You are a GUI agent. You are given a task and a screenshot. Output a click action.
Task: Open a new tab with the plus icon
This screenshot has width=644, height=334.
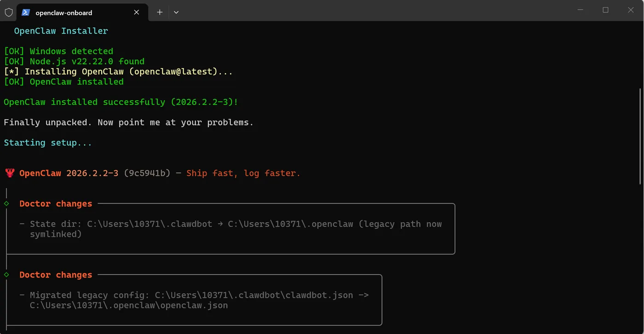[160, 12]
